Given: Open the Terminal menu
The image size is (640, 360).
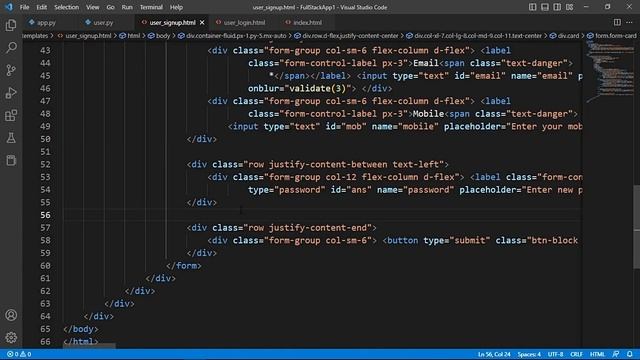Looking at the screenshot, I should click(x=151, y=7).
